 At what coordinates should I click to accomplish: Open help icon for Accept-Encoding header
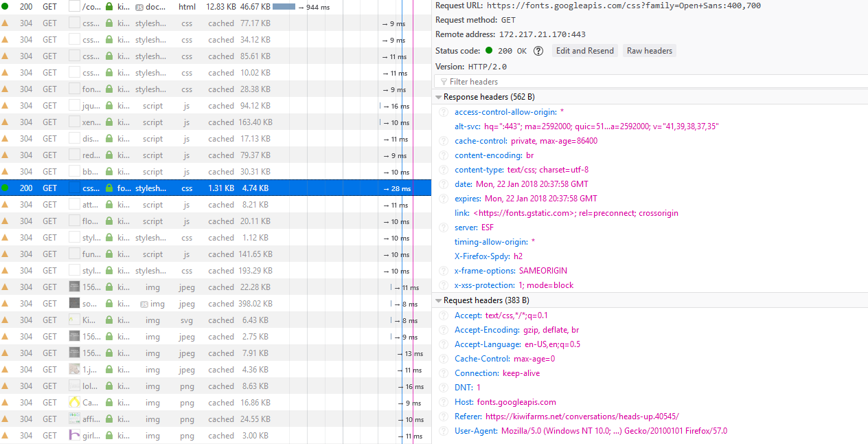click(444, 330)
